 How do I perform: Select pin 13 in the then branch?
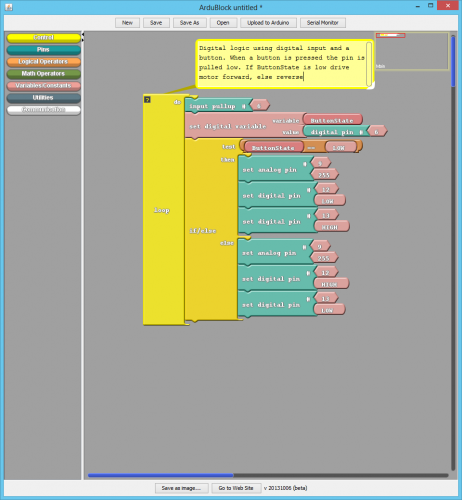(x=326, y=215)
